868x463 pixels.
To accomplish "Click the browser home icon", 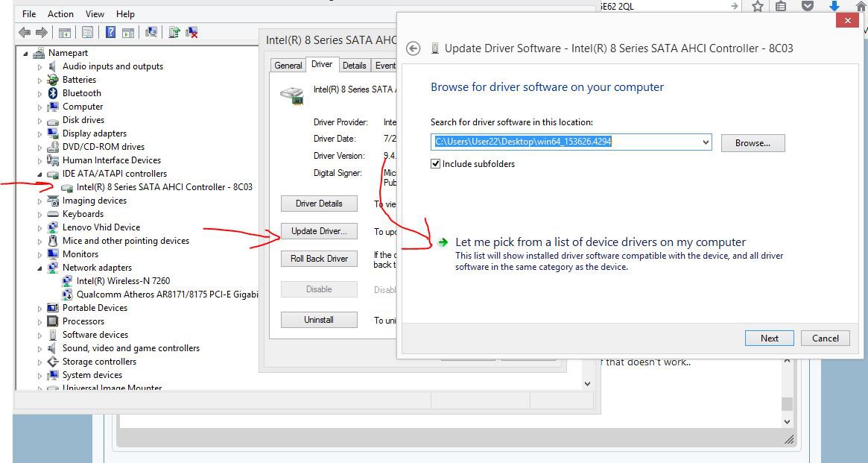I will click(860, 5).
